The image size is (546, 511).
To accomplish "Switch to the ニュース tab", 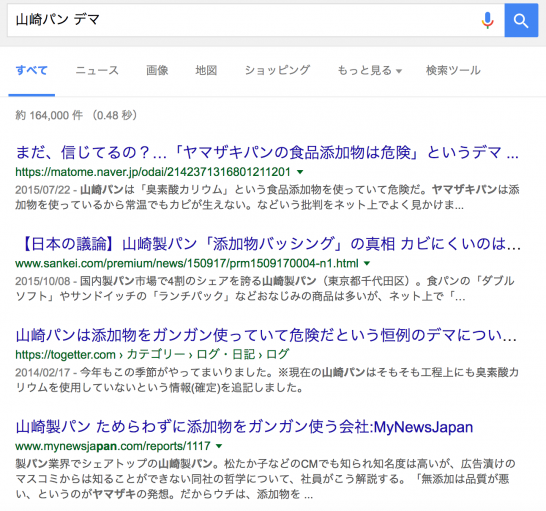I will (97, 70).
